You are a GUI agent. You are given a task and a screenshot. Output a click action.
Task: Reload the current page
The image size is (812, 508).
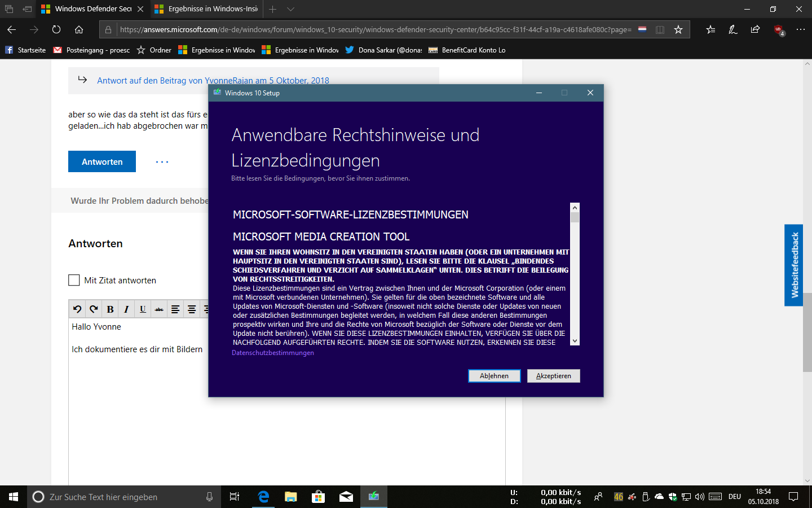click(x=56, y=29)
